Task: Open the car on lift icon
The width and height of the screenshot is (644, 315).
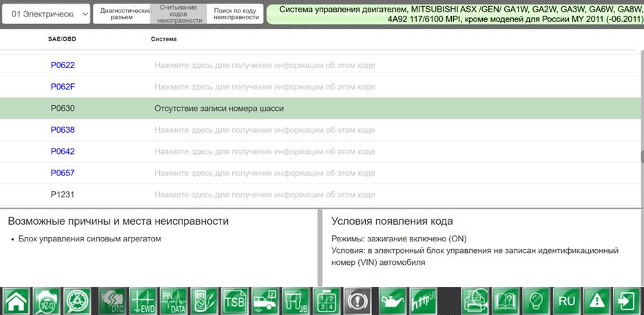Action: [265, 301]
